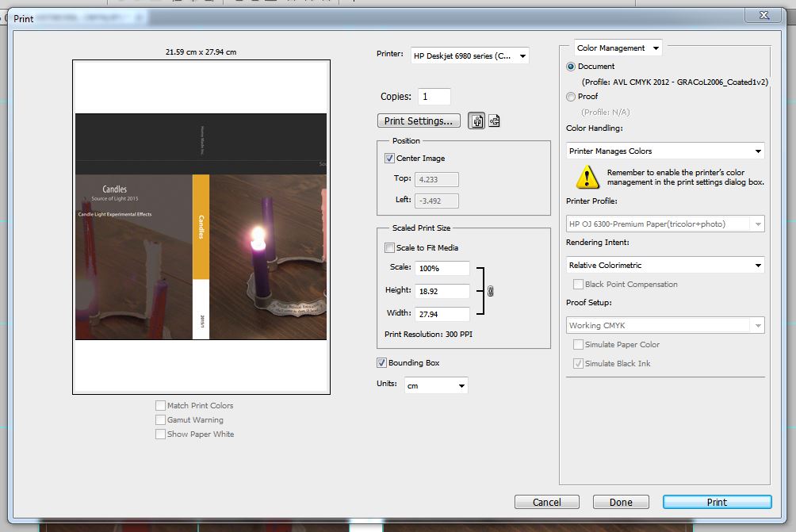
Task: Select portrait paper orientation icon
Action: click(x=476, y=121)
